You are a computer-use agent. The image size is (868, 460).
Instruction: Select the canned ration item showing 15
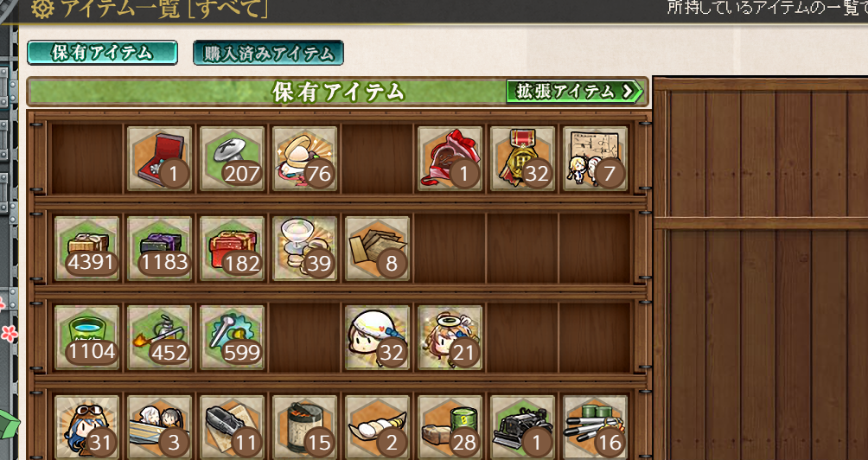(x=304, y=427)
